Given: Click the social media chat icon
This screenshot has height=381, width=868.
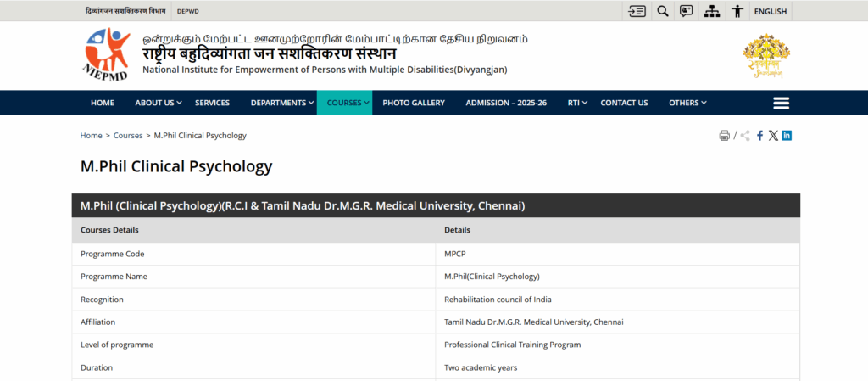Looking at the screenshot, I should pos(687,11).
